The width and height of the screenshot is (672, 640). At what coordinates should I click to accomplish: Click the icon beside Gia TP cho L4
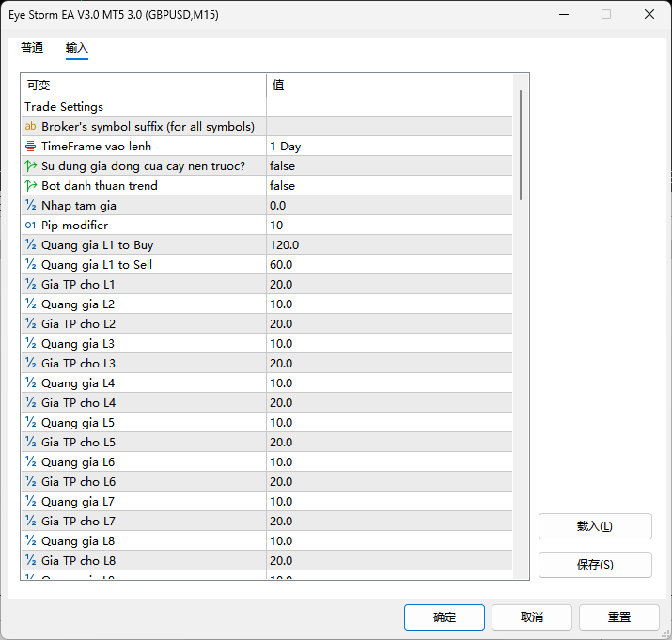pyautogui.click(x=30, y=403)
